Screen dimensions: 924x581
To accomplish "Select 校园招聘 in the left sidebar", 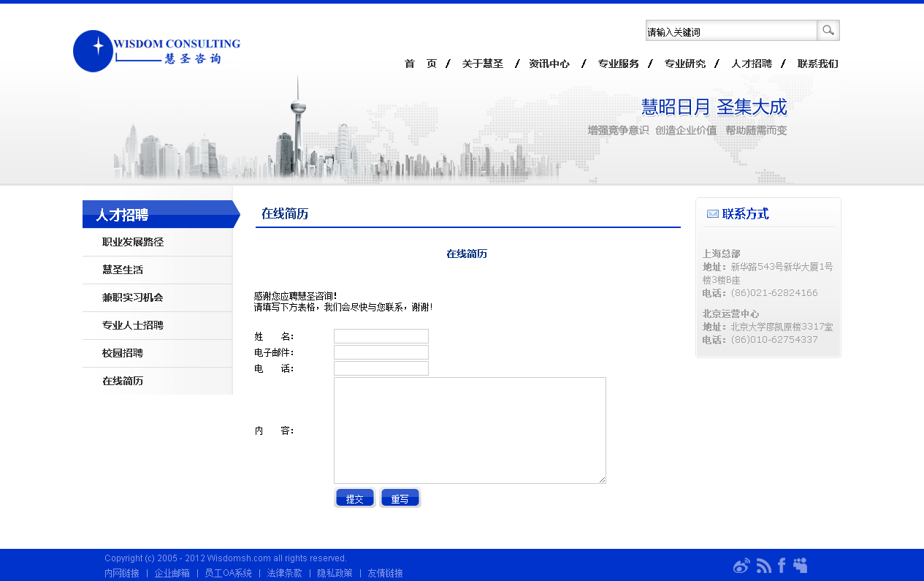I will pyautogui.click(x=123, y=353).
